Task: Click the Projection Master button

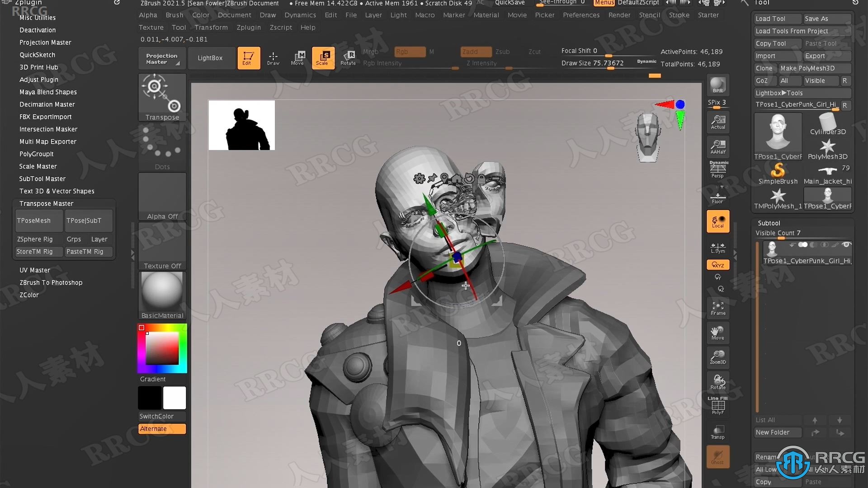Action: click(162, 58)
